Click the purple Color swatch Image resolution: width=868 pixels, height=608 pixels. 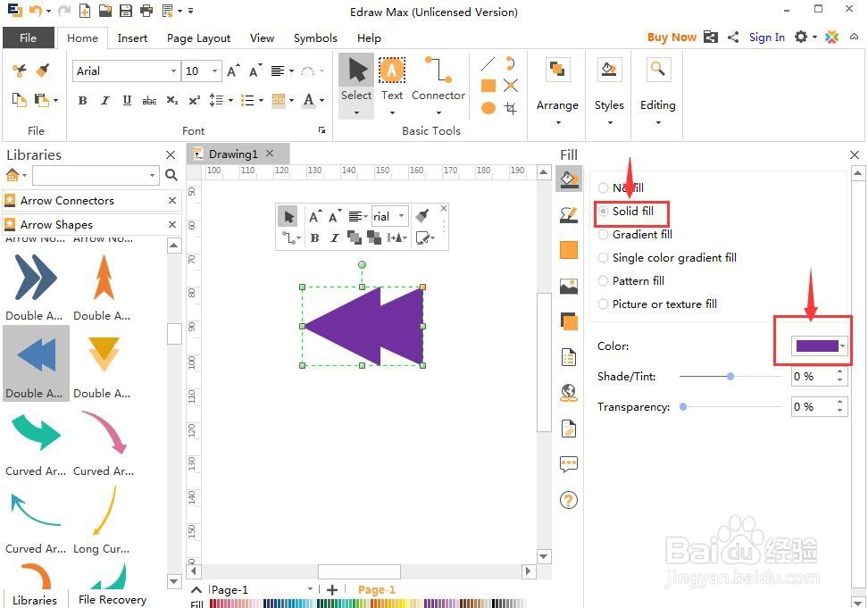pyautogui.click(x=817, y=346)
